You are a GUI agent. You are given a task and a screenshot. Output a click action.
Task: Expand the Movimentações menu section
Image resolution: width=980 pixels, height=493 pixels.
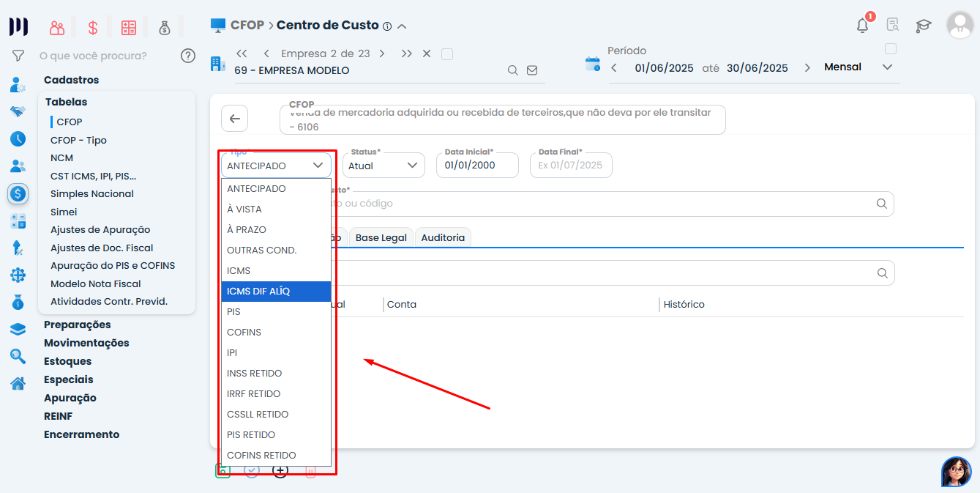pos(86,343)
